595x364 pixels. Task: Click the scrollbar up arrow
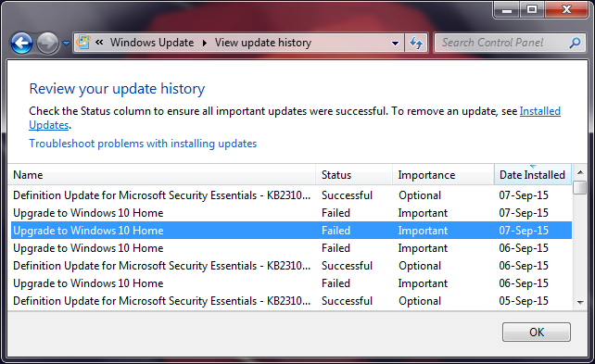coord(580,172)
